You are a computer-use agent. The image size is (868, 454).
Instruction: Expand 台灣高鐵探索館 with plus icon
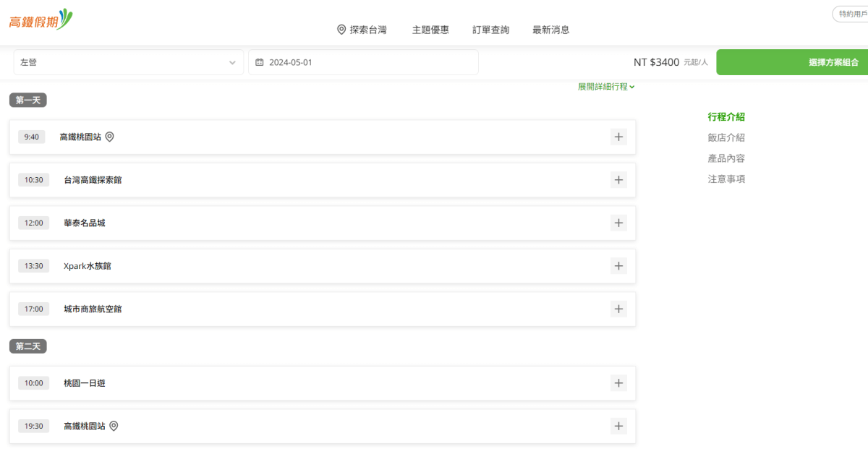click(618, 180)
